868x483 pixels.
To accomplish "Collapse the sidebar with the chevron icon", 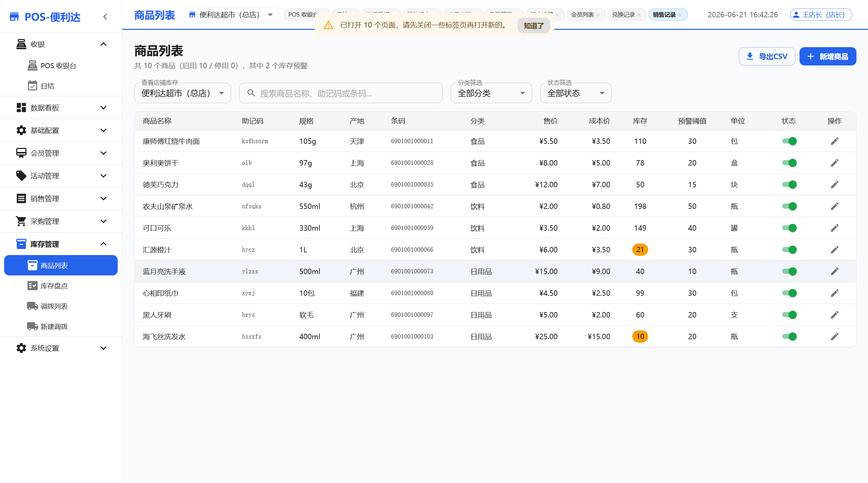I will pos(105,17).
